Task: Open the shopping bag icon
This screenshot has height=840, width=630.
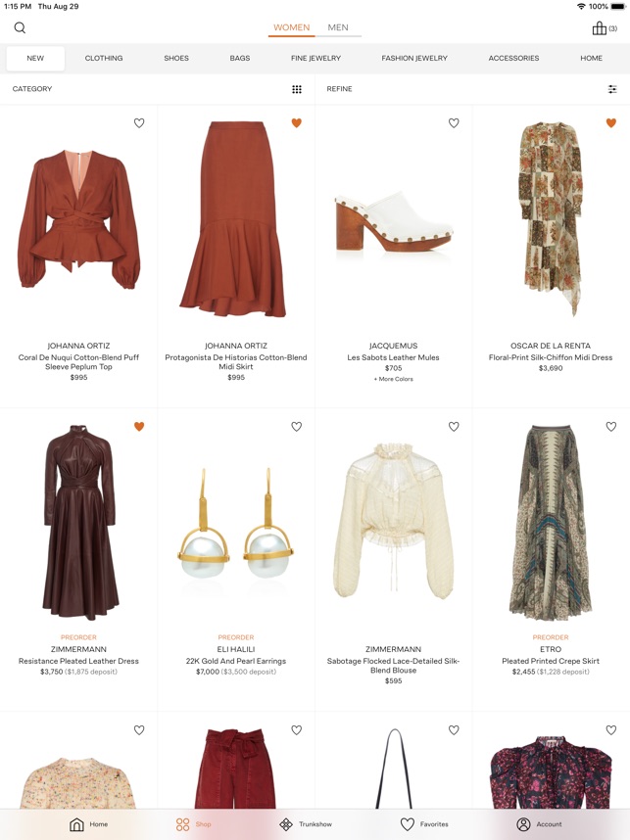Action: 599,27
